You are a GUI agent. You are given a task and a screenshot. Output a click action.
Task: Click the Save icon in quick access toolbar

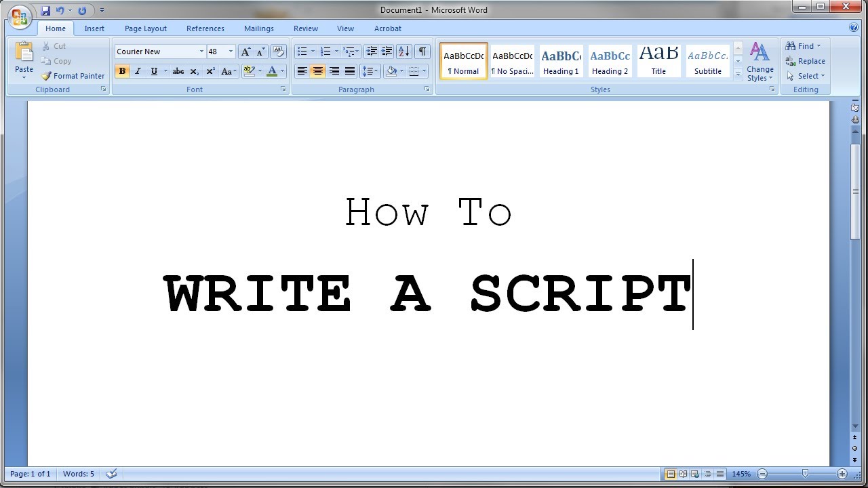point(45,10)
